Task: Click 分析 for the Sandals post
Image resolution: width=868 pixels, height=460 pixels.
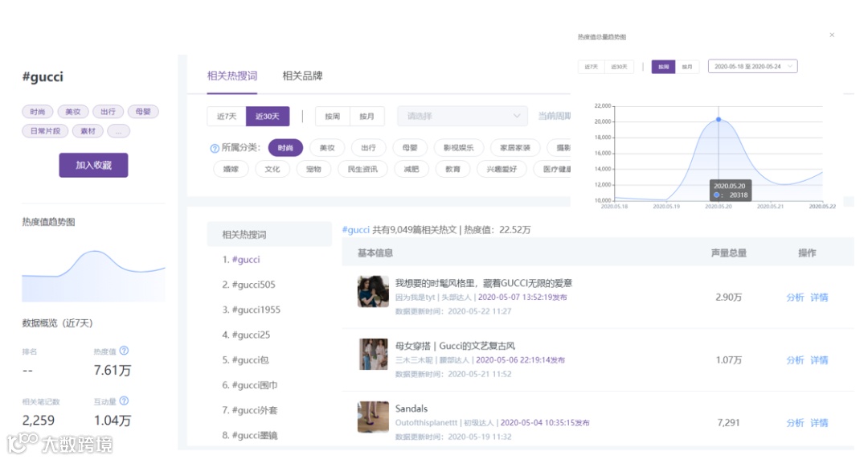Action: 795,423
